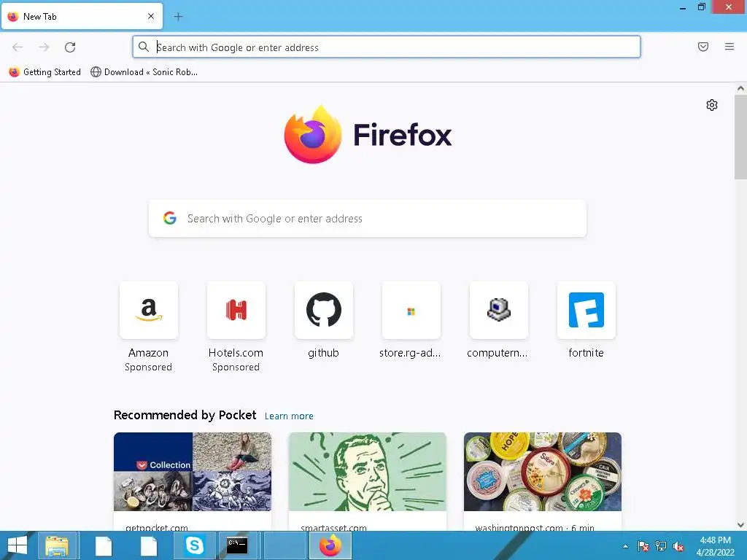Focus the center Google search box

click(x=368, y=219)
